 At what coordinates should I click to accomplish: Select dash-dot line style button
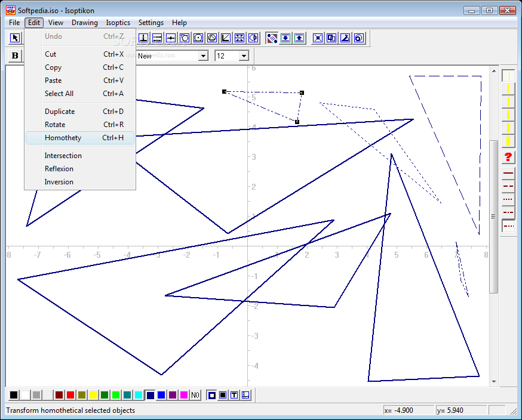pos(508,212)
